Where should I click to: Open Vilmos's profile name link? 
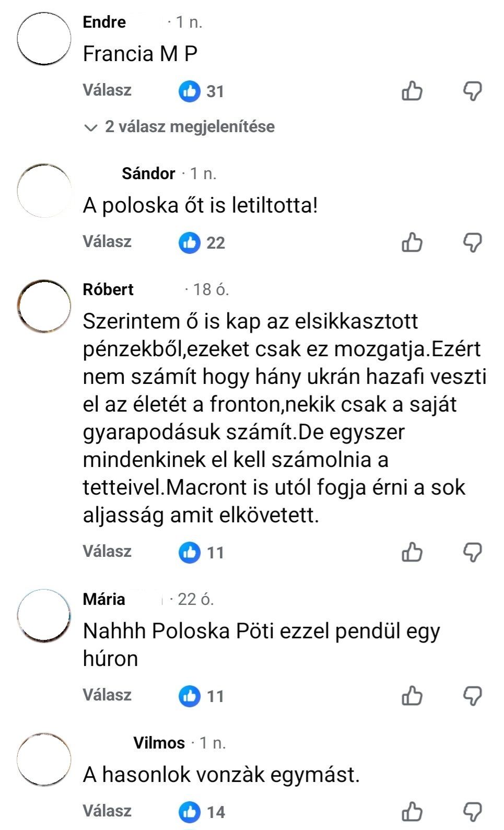click(x=159, y=743)
